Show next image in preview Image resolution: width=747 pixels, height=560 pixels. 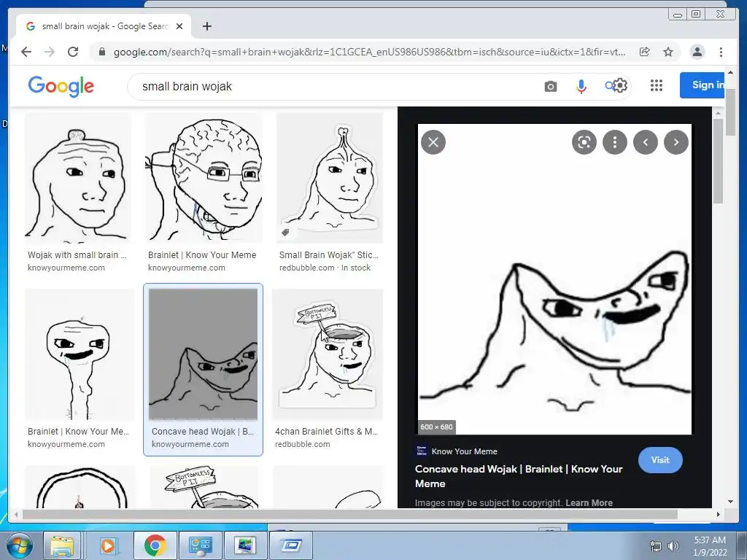676,142
